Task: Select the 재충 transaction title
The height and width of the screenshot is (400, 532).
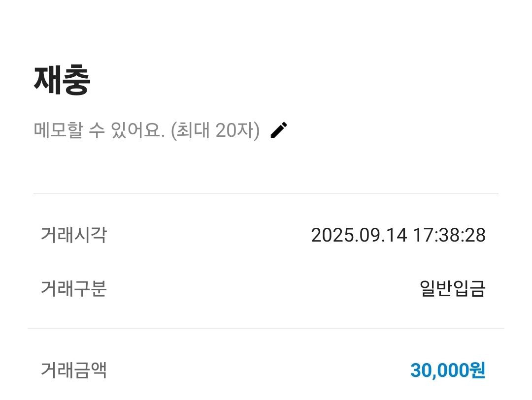Action: [x=62, y=80]
